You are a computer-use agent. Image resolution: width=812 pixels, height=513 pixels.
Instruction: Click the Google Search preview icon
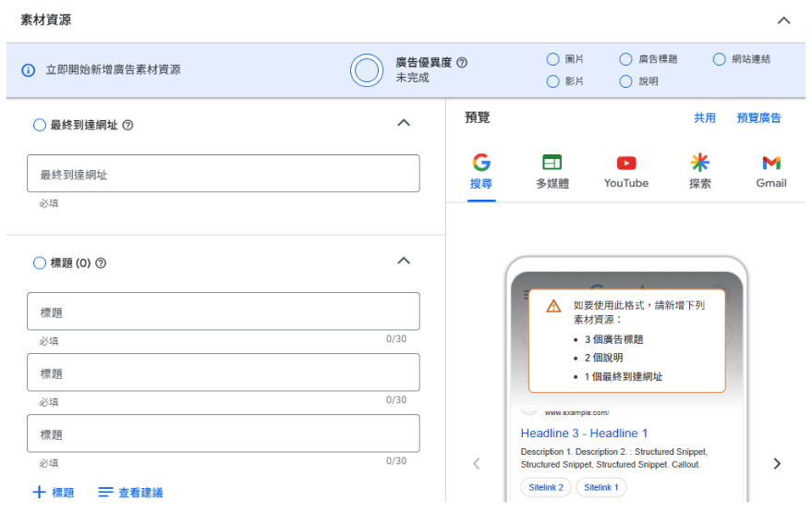(480, 163)
